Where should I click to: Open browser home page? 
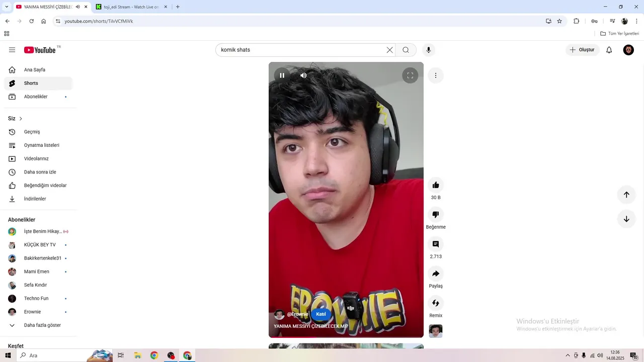(44, 21)
